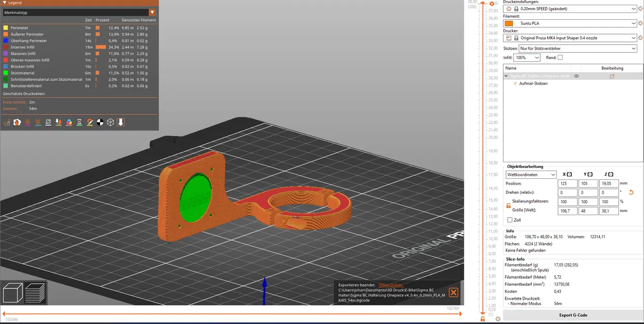Collapse the Legend panel
Image resolution: width=644 pixels, height=324 pixels.
coord(4,3)
